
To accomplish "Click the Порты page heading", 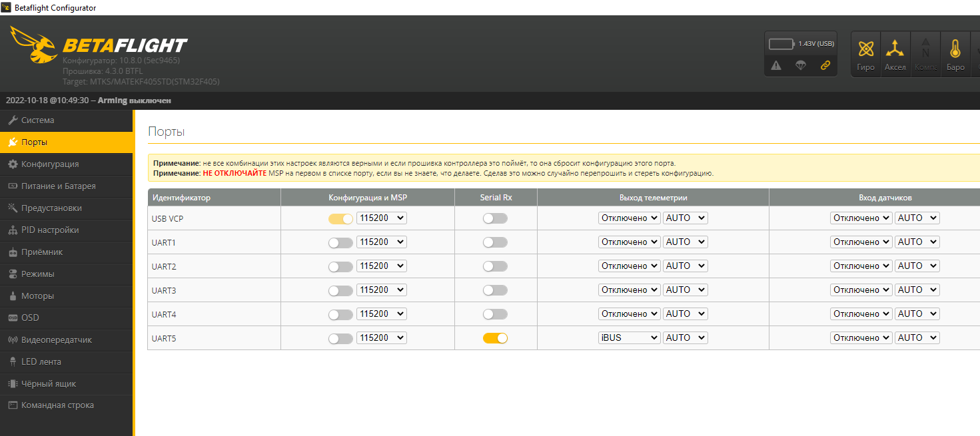I will click(166, 132).
